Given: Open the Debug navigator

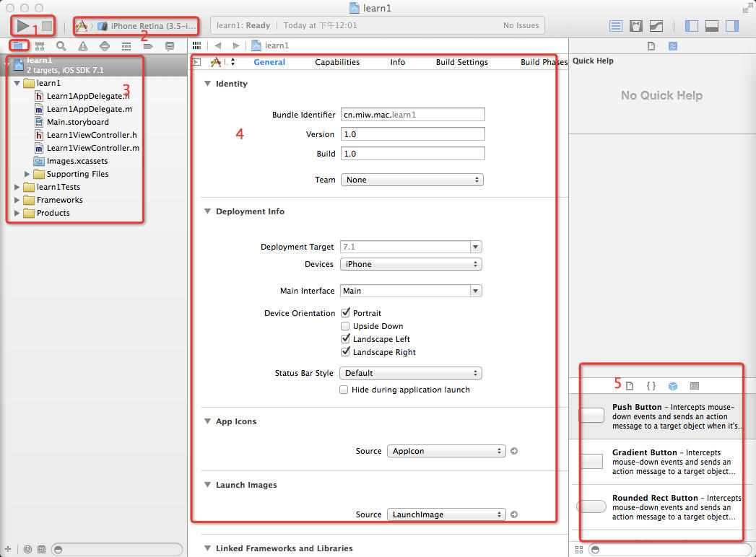Looking at the screenshot, I should [126, 46].
